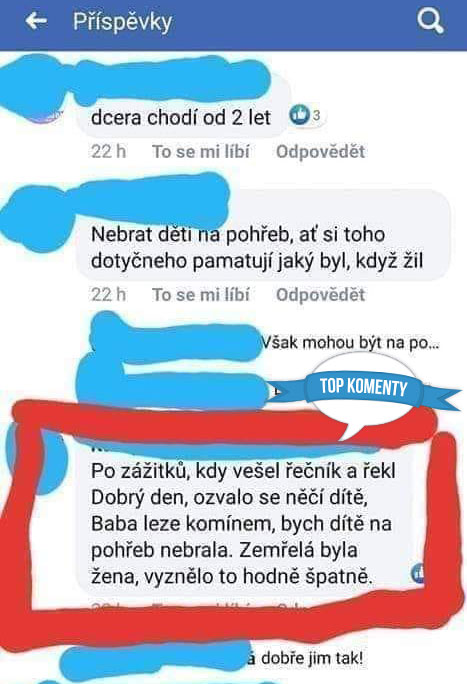
Task: Click the 'Příspěvky' header title
Action: (x=123, y=21)
